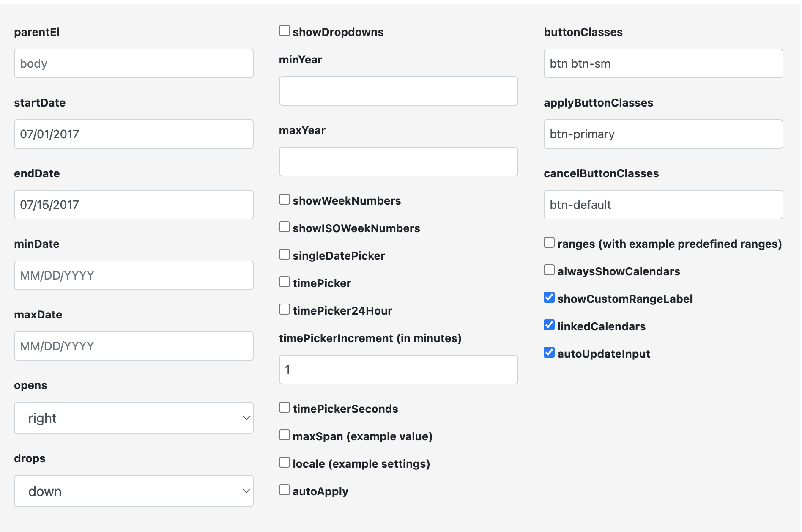
Task: Turn on the timePicker checkbox
Action: pyautogui.click(x=285, y=282)
